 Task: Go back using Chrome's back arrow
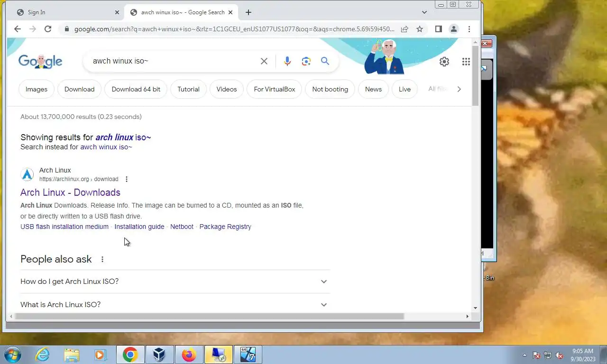(x=18, y=29)
